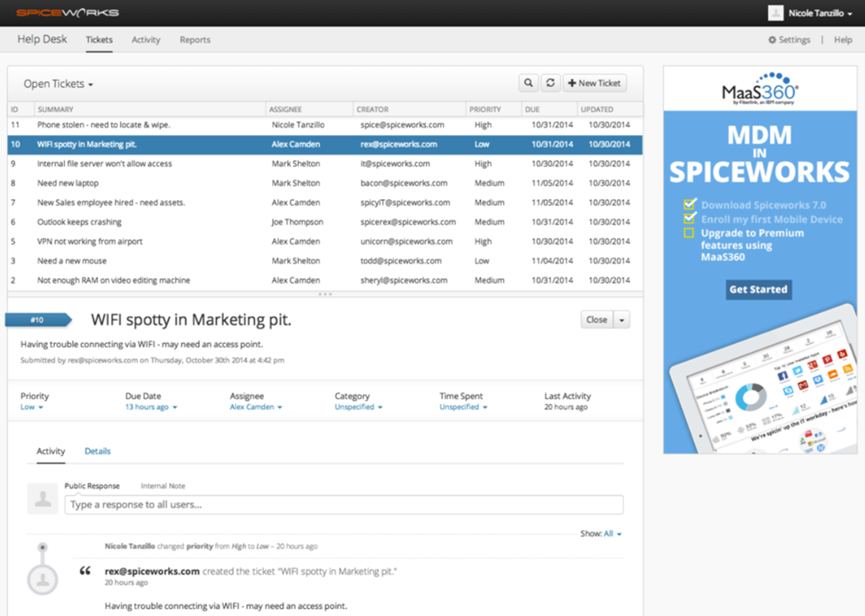Screen dimensions: 865x616
Task: Click the quote mark icon beside rex@spiceworks.com
Action: coord(85,571)
